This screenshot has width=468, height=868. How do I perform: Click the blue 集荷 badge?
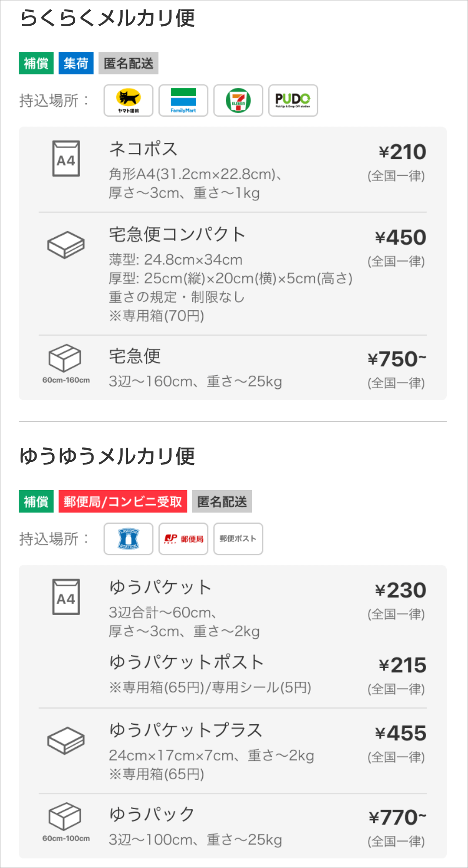(x=76, y=63)
